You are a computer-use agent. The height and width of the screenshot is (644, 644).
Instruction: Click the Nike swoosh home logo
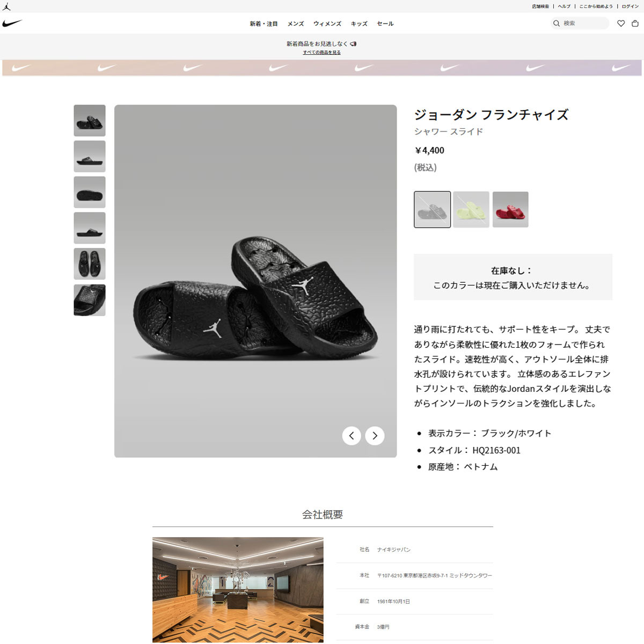pyautogui.click(x=12, y=24)
